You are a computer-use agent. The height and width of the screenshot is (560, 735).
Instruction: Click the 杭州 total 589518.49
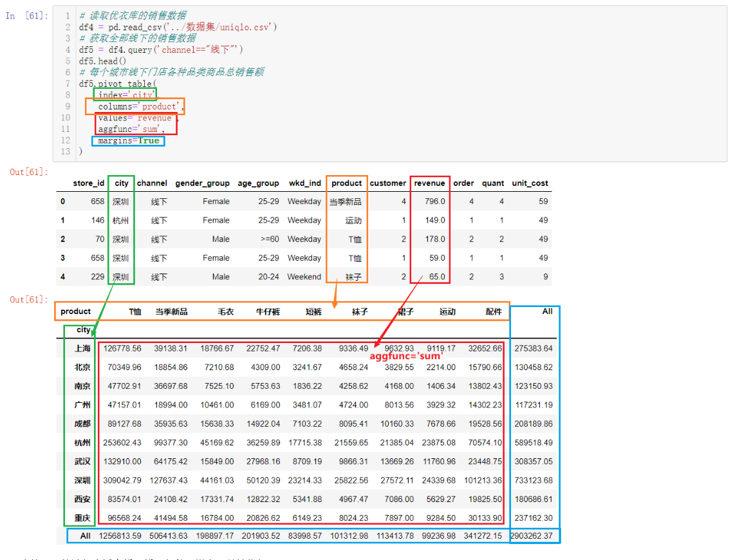point(534,443)
